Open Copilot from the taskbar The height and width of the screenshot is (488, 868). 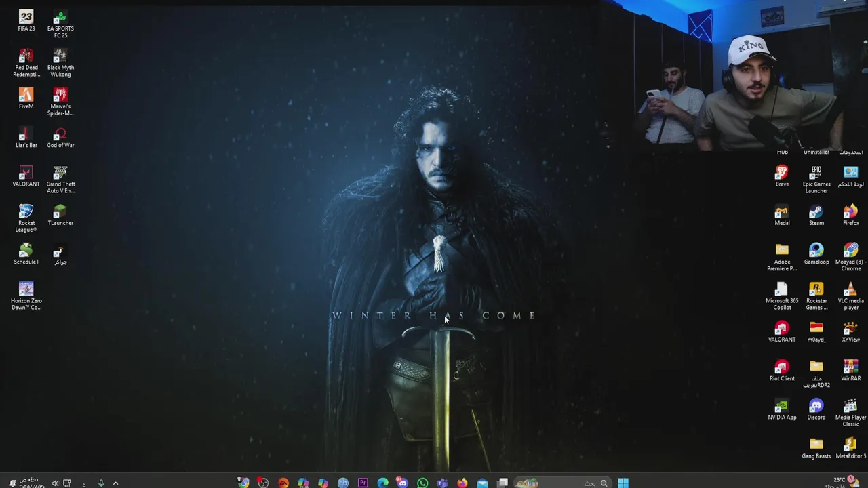(x=323, y=483)
